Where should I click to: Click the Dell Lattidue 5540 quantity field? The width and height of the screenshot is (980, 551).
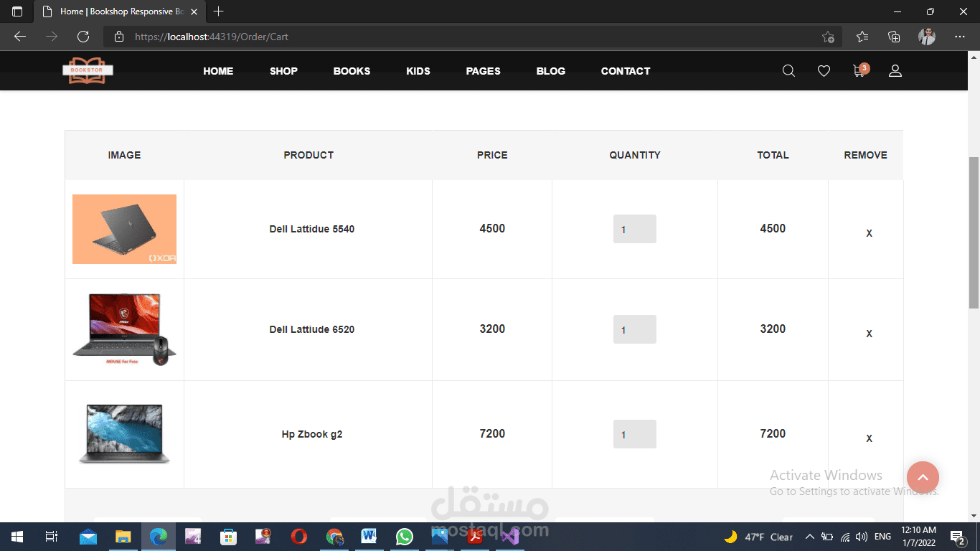[x=634, y=229]
